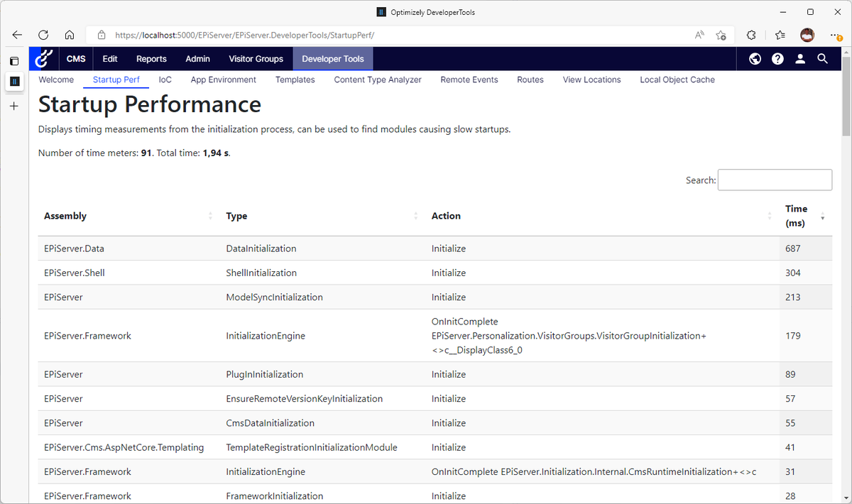Open browser extensions puzzle icon
852x504 pixels.
coord(751,35)
